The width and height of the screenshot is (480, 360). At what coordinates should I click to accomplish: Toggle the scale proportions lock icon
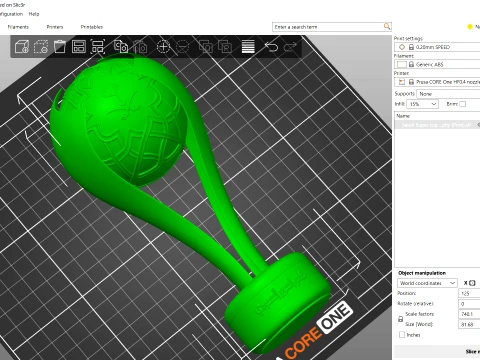click(400, 319)
